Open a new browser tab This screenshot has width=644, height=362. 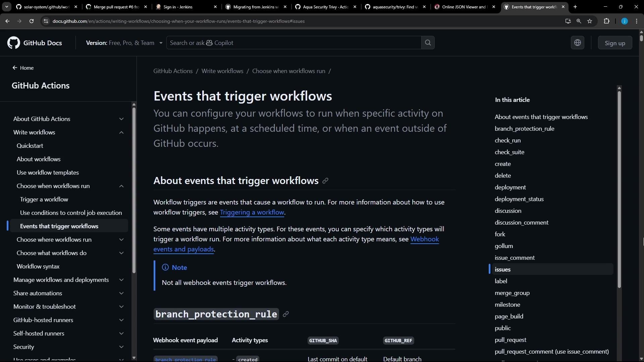575,7
